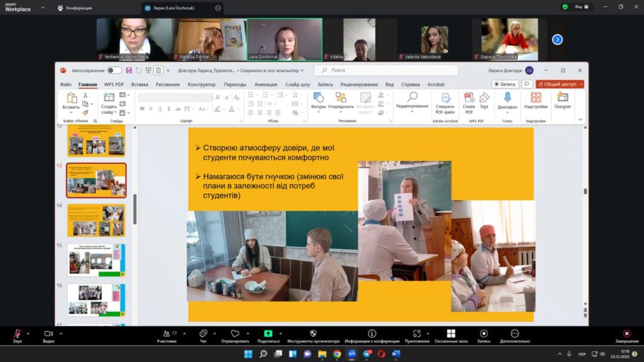Open Сессионные залы breakout rooms
The height and width of the screenshot is (362, 644).
[450, 333]
